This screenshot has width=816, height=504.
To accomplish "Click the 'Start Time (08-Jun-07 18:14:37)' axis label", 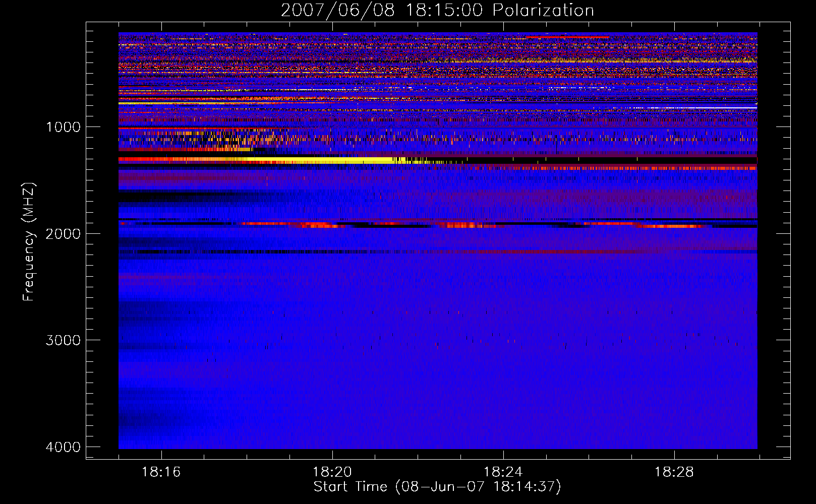I will tap(437, 487).
